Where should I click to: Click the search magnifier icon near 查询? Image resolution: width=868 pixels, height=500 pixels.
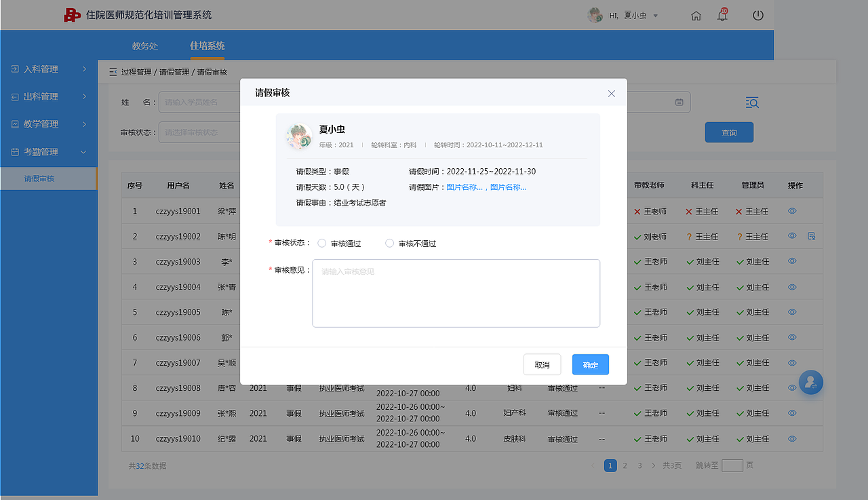pos(752,102)
